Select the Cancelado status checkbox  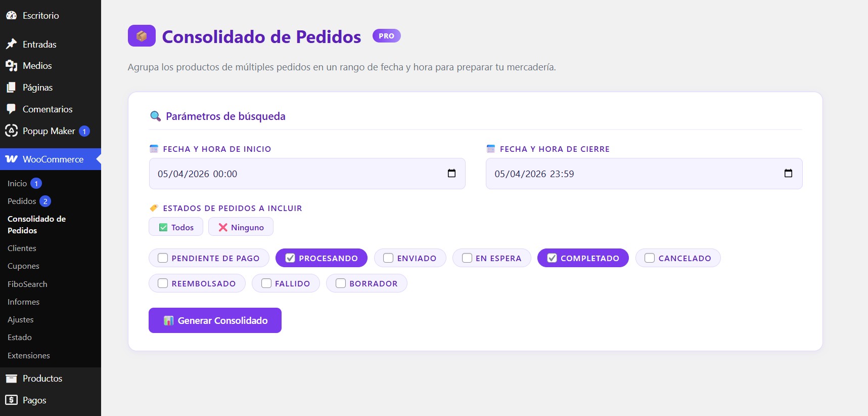tap(650, 258)
